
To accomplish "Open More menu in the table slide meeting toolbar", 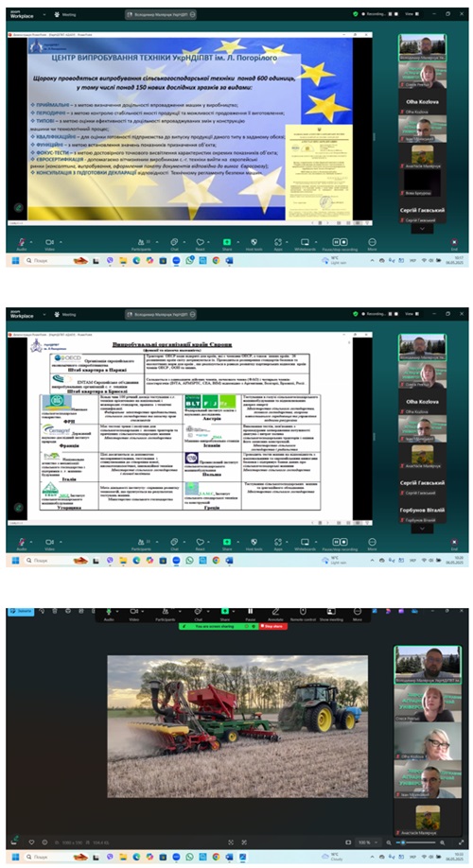I will 372,544.
